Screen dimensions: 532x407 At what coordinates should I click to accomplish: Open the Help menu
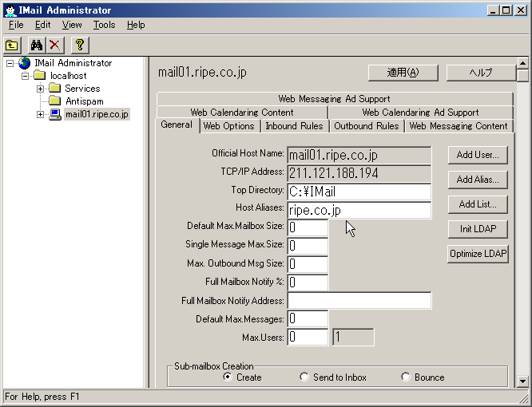(x=136, y=25)
